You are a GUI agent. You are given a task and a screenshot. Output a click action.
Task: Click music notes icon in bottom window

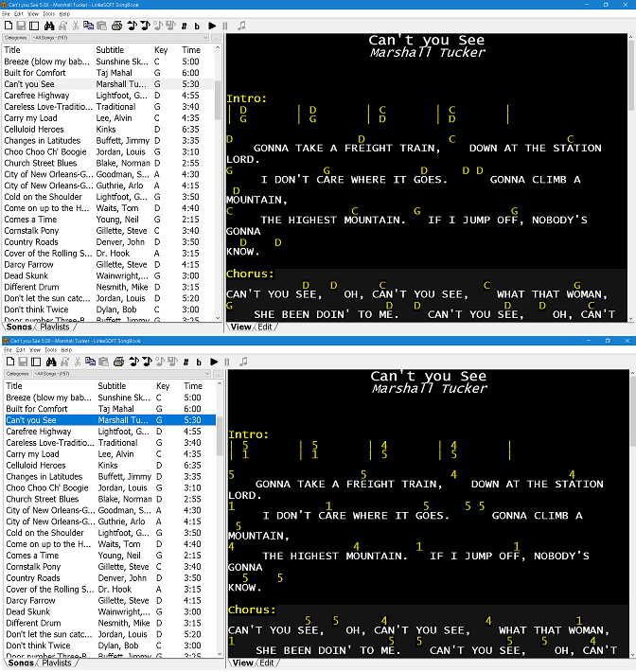pos(243,362)
